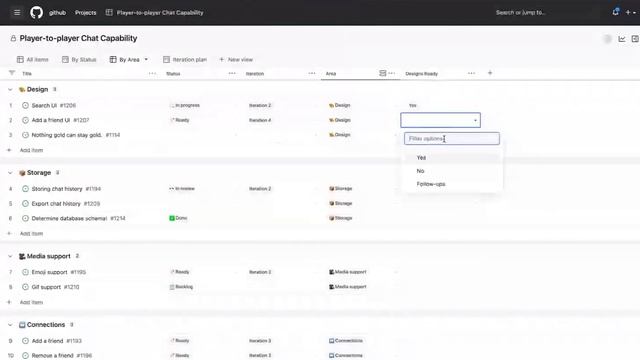Click the filter icon beside Title
Image resolution: width=640 pixels, height=360 pixels.
[x=12, y=73]
